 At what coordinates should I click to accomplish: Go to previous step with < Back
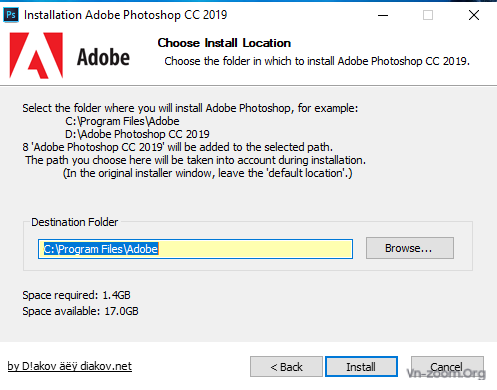click(286, 367)
